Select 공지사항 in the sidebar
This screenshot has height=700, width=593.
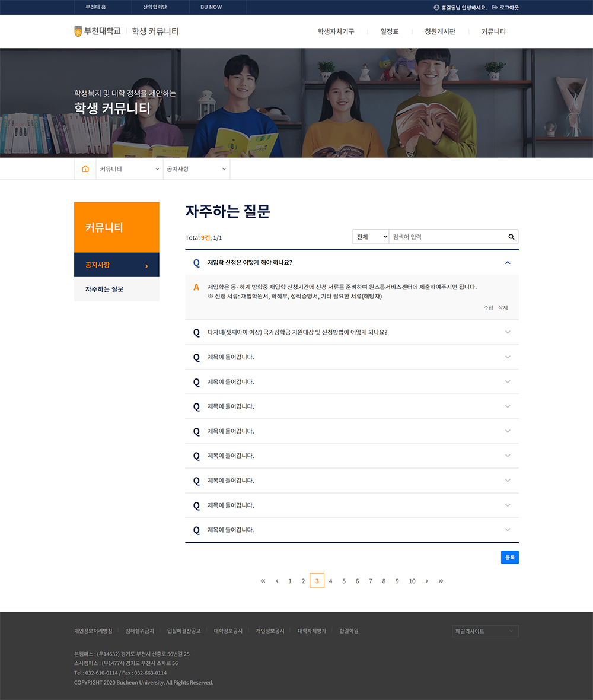click(x=116, y=265)
